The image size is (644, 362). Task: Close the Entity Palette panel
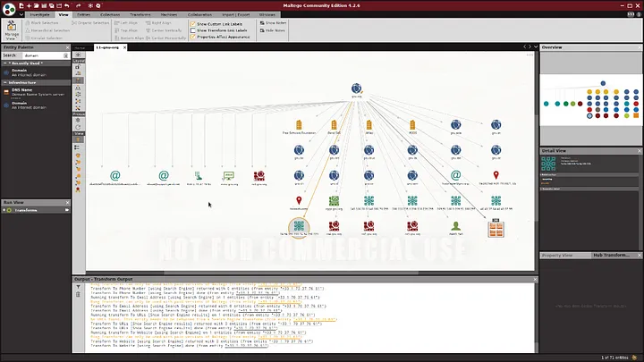point(68,47)
